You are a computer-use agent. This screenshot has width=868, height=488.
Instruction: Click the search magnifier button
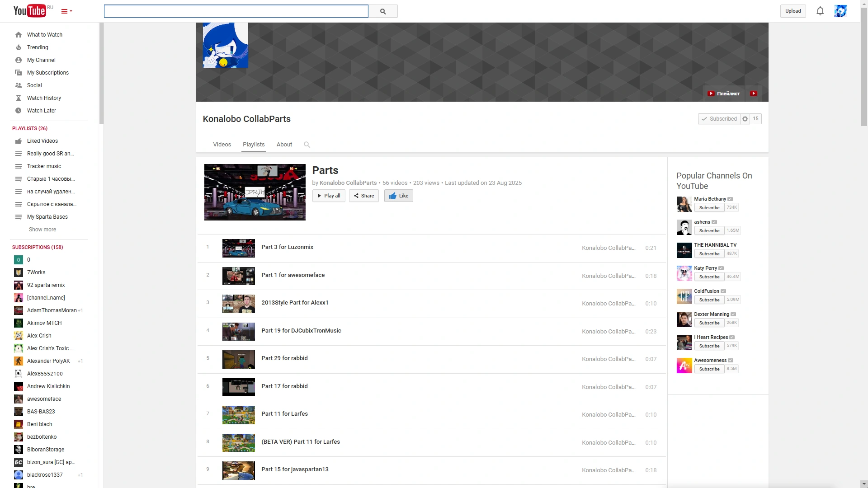(383, 11)
